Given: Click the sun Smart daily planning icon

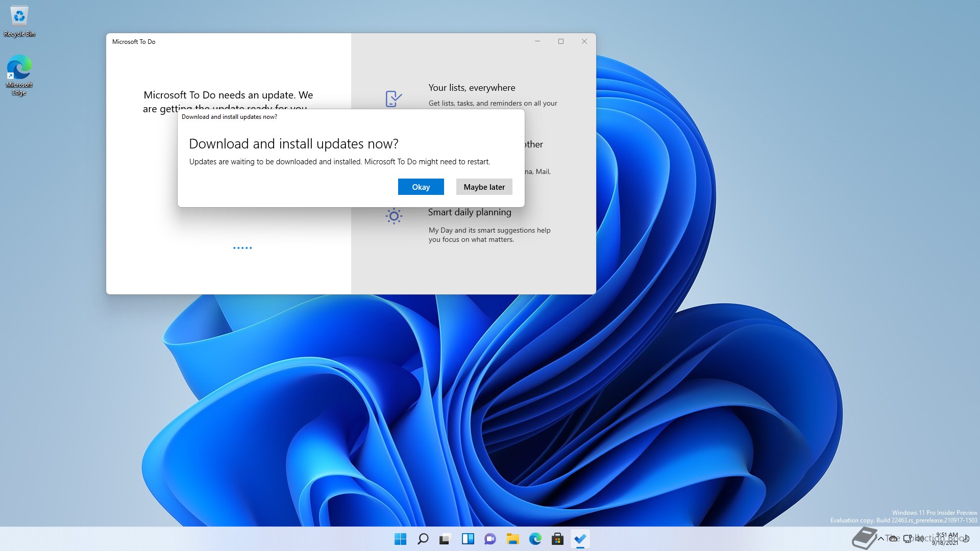Looking at the screenshot, I should tap(394, 216).
